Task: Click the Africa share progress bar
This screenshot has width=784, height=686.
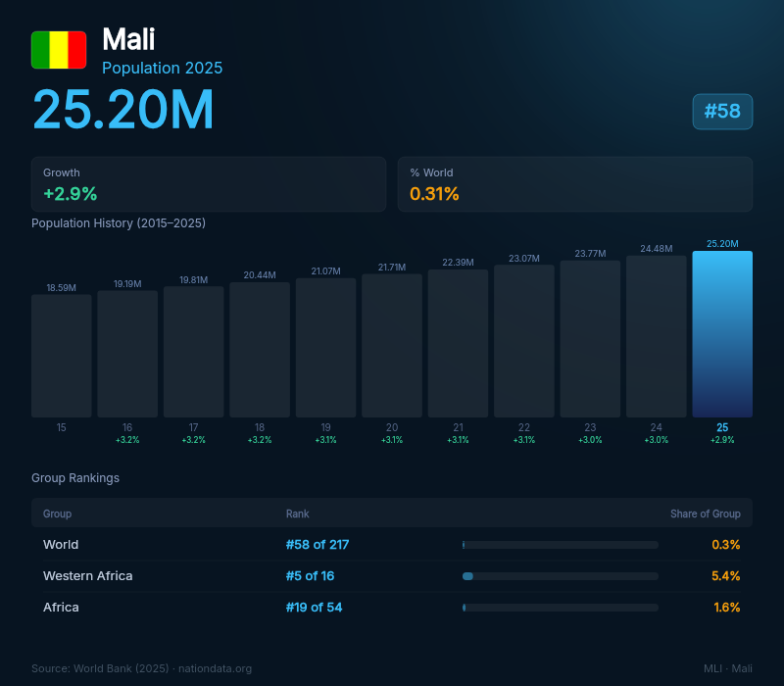Action: [560, 608]
